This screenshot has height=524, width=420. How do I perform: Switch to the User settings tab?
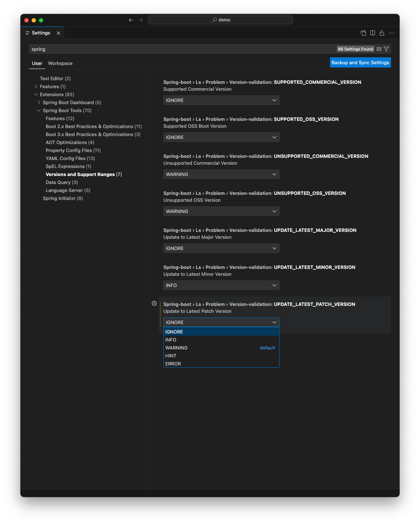pyautogui.click(x=37, y=63)
